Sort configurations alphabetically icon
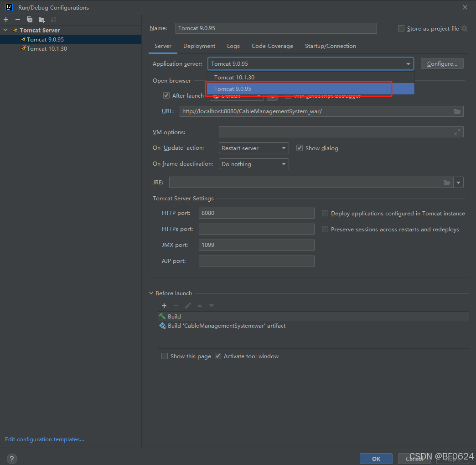 click(x=53, y=20)
